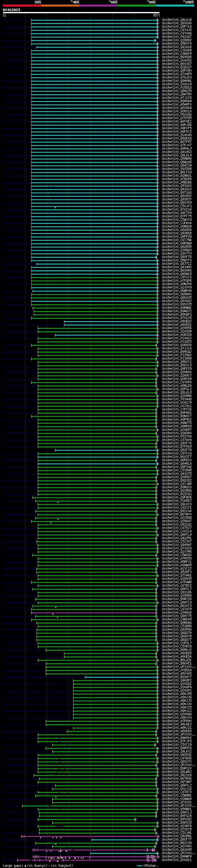Click the cyan ~100% identity legend segment

click(x=175, y=6)
